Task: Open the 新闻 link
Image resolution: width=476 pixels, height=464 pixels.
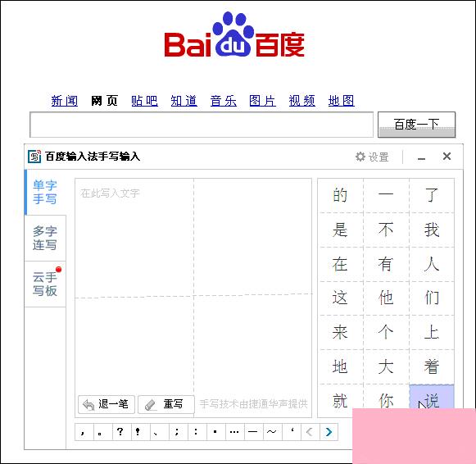Action: coord(65,101)
